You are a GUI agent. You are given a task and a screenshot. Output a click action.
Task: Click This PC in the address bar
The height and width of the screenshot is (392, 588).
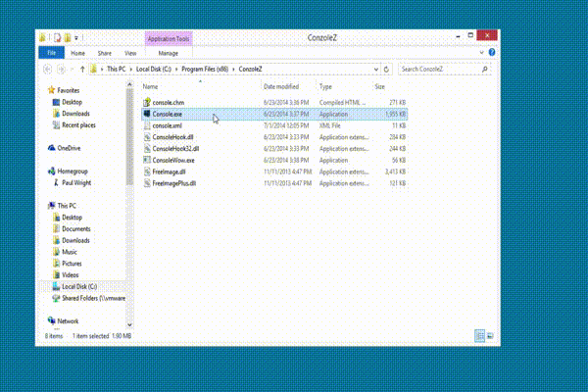[117, 69]
